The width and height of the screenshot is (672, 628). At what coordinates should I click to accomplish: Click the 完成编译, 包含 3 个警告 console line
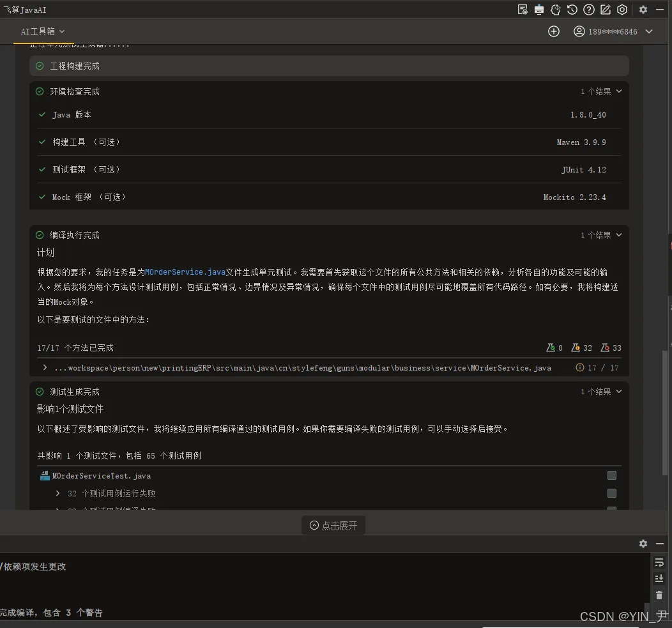coord(51,613)
